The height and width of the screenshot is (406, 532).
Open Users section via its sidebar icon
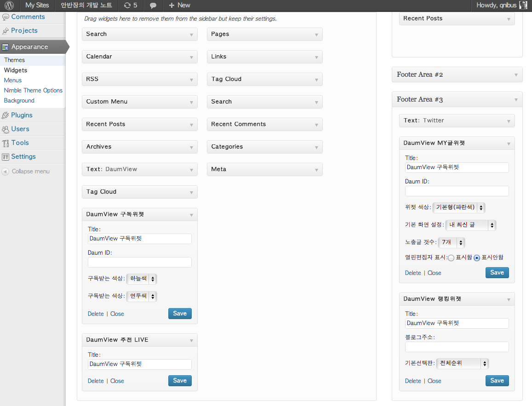6,129
